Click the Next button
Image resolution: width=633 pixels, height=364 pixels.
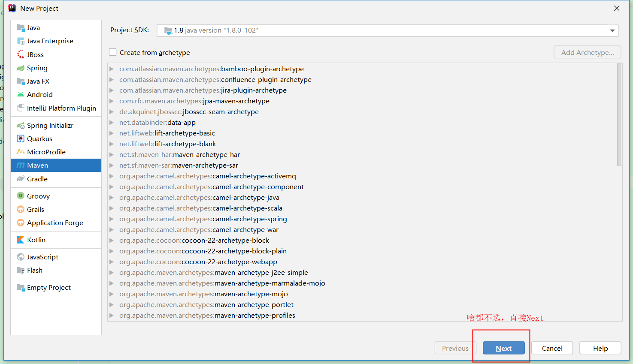[x=504, y=348]
